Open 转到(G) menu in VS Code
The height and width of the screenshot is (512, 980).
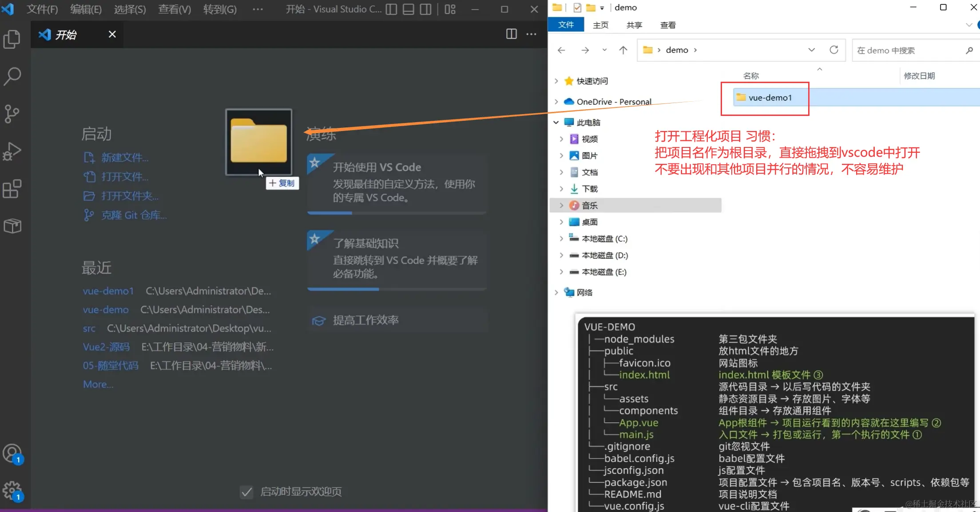coord(220,9)
